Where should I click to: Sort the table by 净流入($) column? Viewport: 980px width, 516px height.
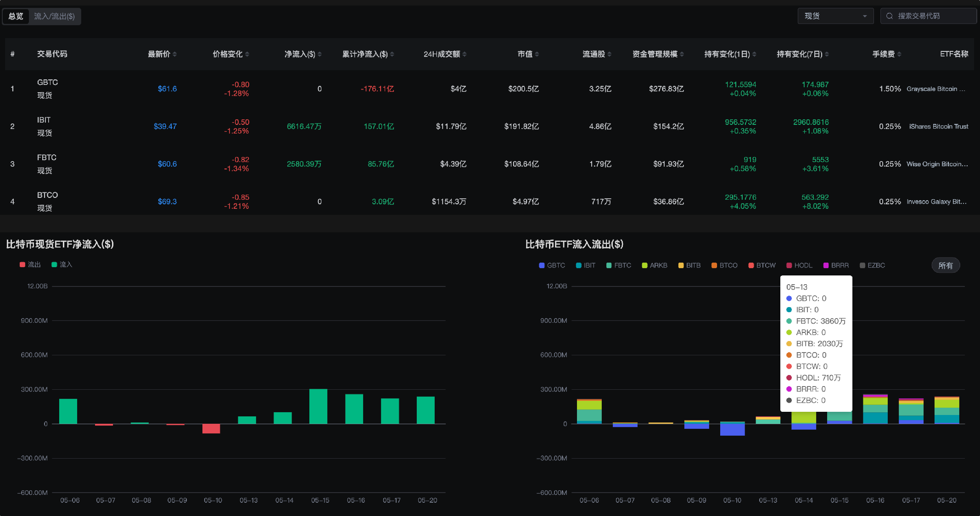pyautogui.click(x=319, y=54)
